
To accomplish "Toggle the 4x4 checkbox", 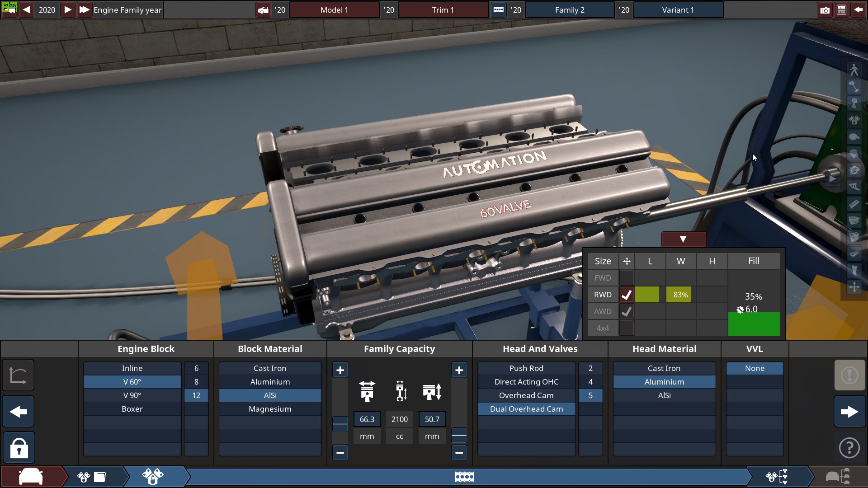I will pos(626,328).
